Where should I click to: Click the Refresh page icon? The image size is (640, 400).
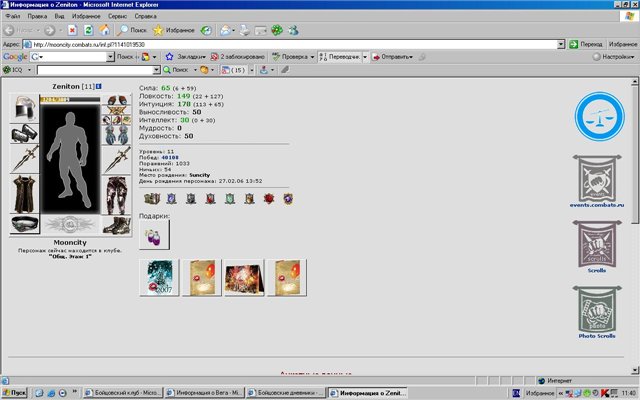coord(88,30)
